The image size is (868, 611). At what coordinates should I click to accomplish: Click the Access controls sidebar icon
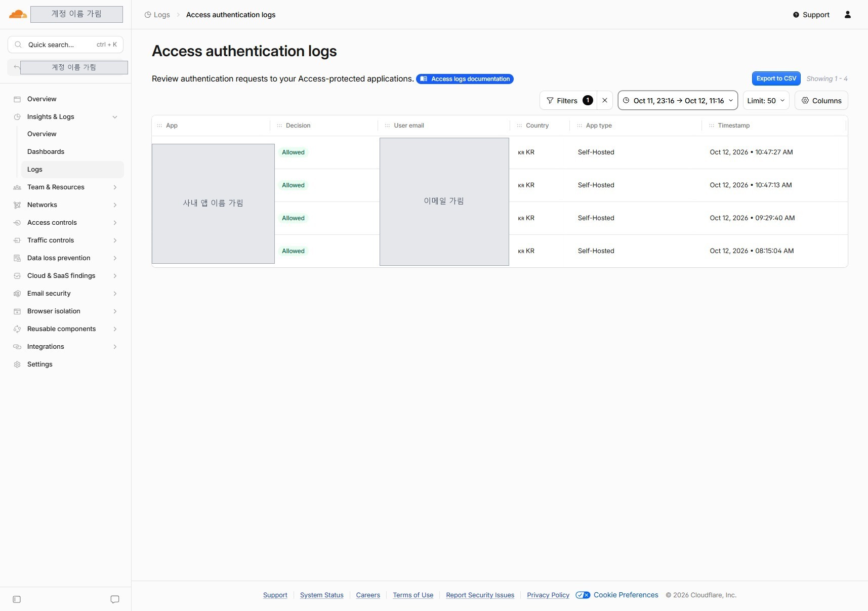pos(17,223)
